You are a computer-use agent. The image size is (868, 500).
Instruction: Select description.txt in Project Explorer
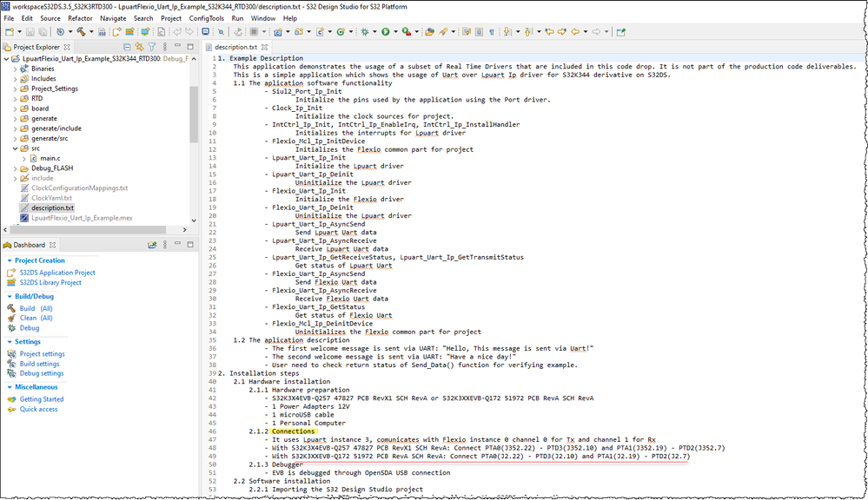tap(52, 208)
